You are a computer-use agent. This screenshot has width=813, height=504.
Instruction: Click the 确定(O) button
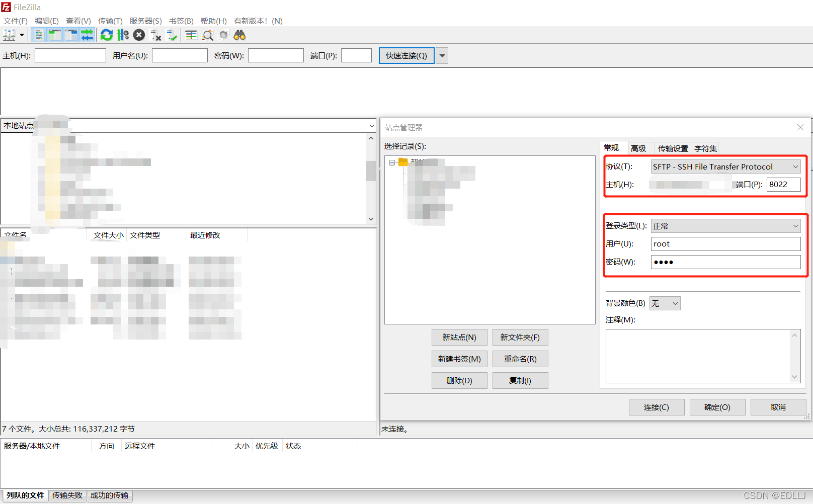(x=717, y=407)
